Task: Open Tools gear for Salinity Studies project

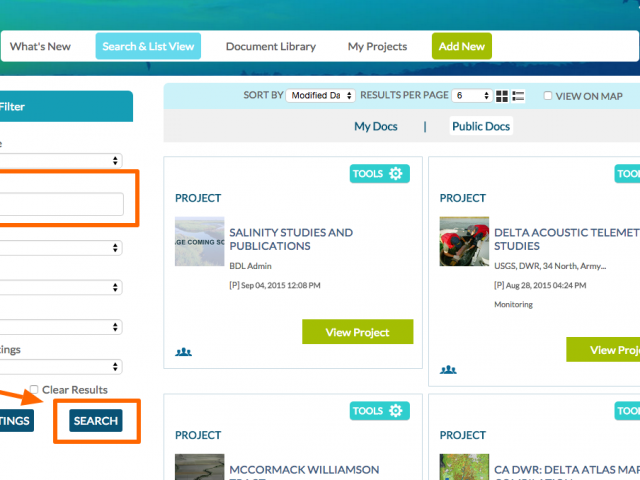Action: click(395, 174)
